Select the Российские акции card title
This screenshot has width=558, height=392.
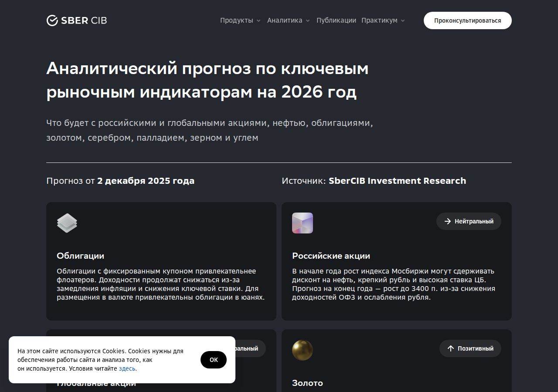(x=331, y=256)
